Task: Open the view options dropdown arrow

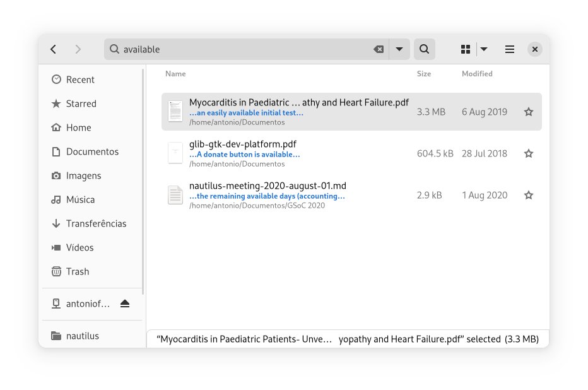Action: (484, 49)
